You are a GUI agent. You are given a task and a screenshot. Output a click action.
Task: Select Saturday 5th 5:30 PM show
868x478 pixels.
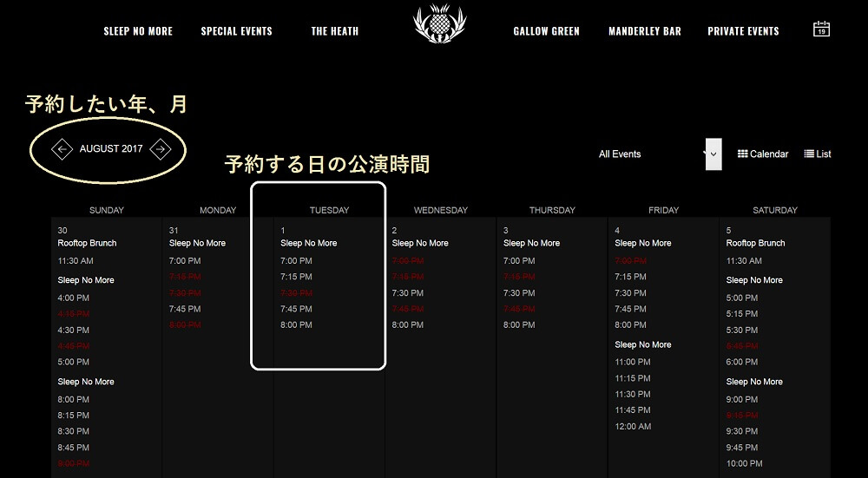tap(742, 330)
